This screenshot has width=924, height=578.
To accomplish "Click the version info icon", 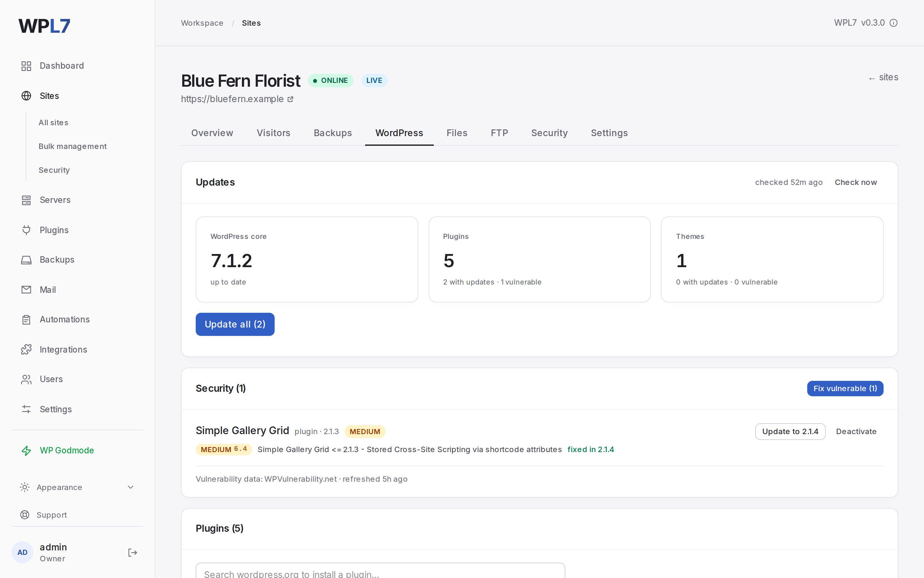I will [894, 23].
